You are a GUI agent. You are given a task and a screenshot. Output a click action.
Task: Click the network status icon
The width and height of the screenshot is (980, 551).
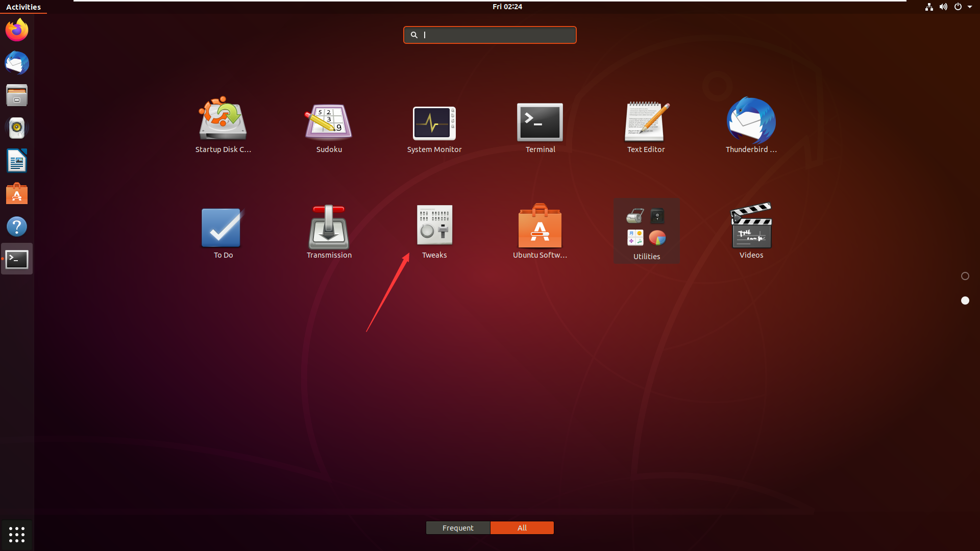pos(929,7)
